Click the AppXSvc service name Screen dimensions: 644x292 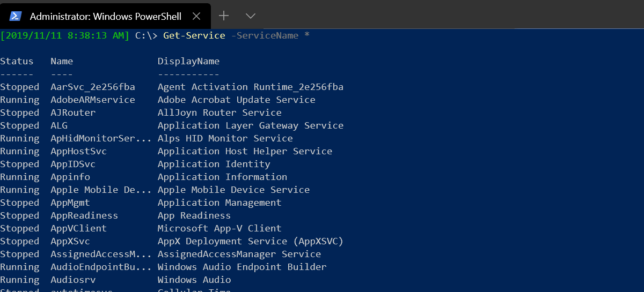(70, 241)
